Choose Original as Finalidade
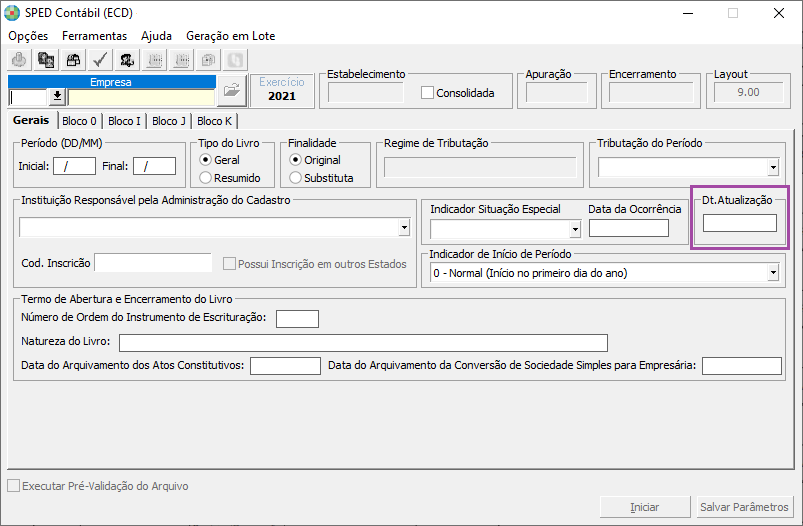This screenshot has height=526, width=803. click(x=295, y=160)
